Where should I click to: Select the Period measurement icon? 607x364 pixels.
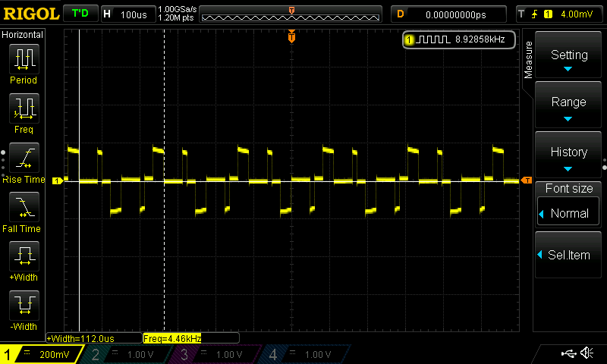[x=24, y=59]
